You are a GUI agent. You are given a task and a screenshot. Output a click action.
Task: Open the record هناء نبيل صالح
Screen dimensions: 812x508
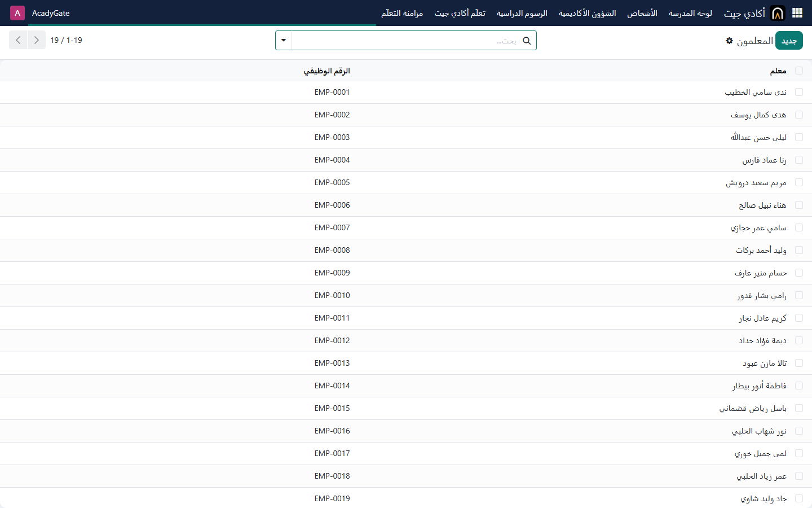(x=762, y=205)
